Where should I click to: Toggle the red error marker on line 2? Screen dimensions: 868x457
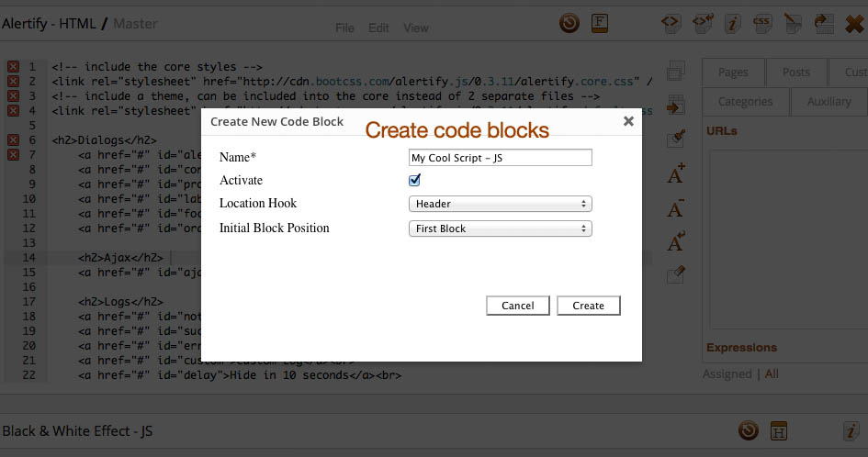[13, 82]
